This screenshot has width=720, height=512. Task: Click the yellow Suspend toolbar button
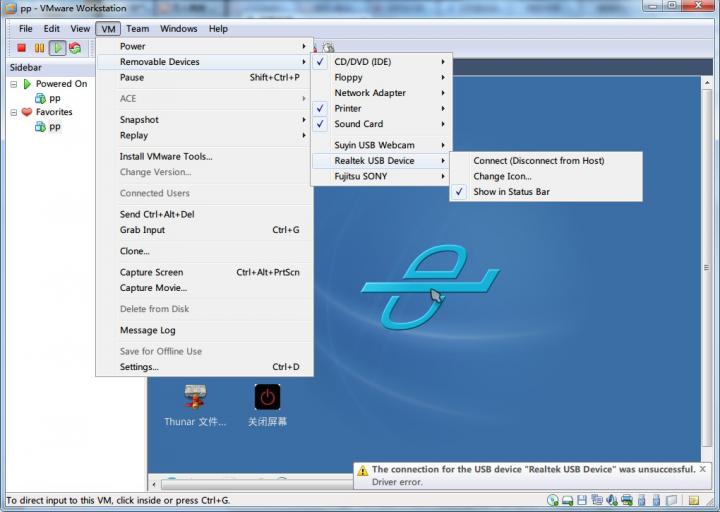(39, 48)
